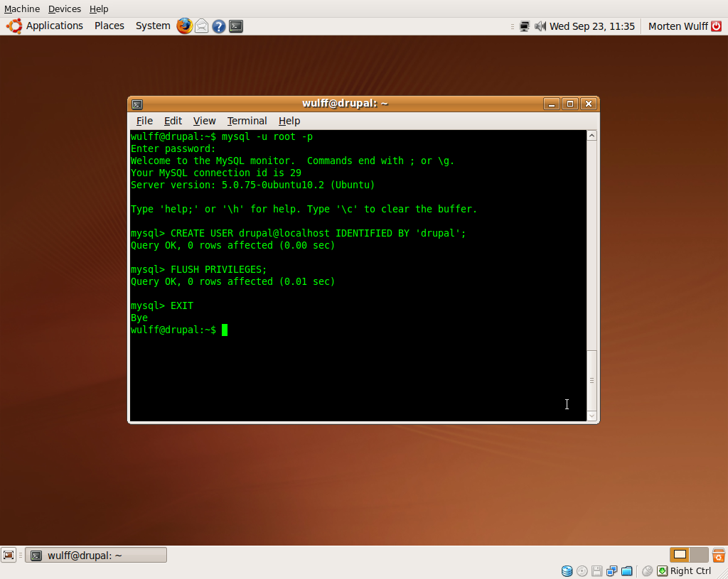The image size is (728, 579).
Task: Open the terminal Edit menu
Action: click(x=173, y=121)
